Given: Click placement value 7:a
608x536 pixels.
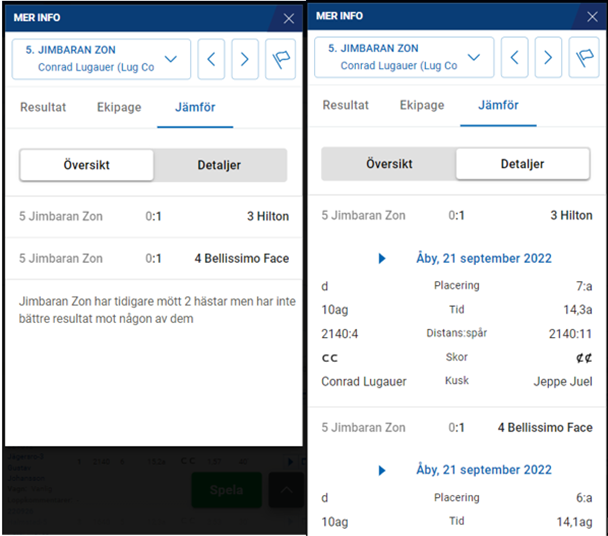Looking at the screenshot, I should click(584, 286).
